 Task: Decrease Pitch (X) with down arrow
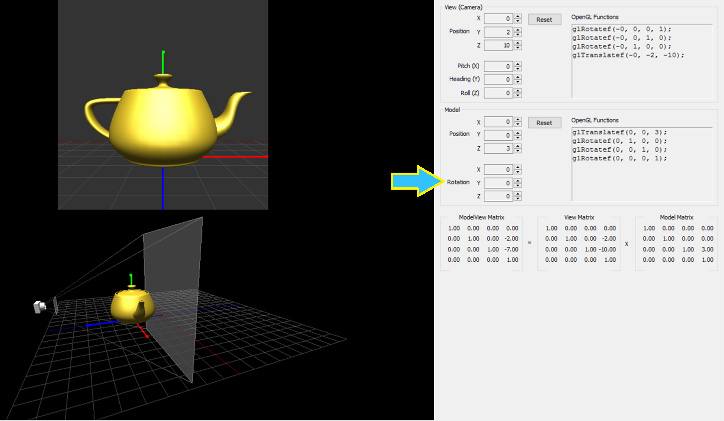(518, 69)
